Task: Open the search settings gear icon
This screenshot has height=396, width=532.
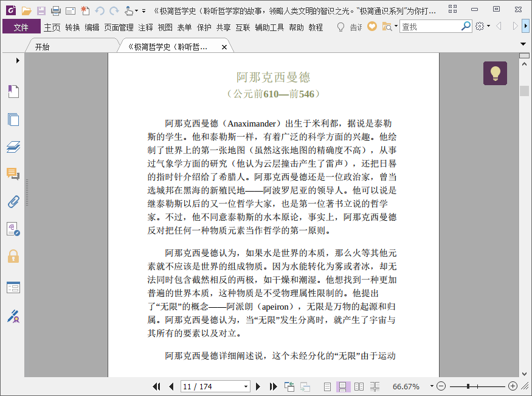Action: pos(480,26)
